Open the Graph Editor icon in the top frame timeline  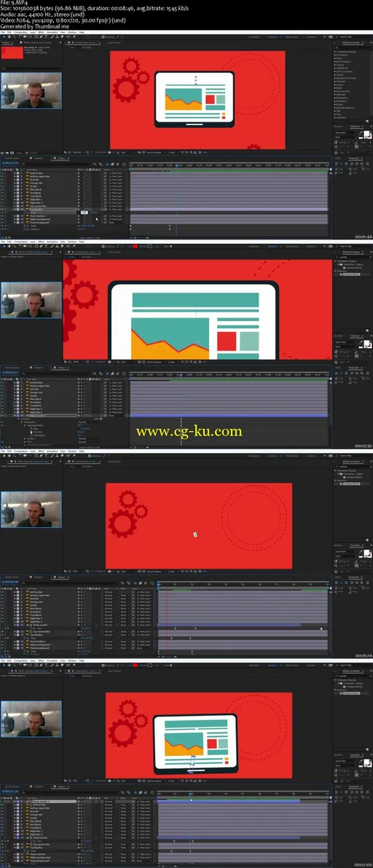pos(124,164)
